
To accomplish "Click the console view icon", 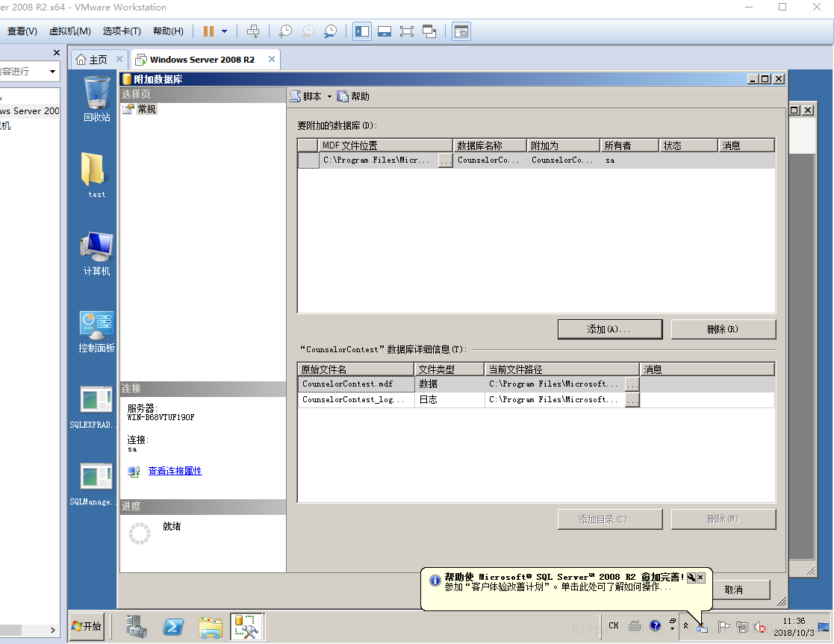I will tap(461, 31).
